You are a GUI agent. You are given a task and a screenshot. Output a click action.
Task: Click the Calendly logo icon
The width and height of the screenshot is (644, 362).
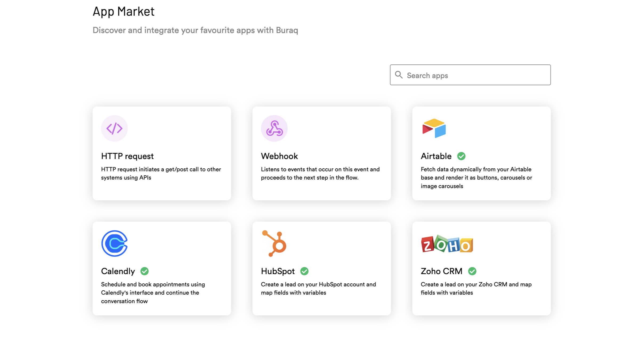(x=114, y=243)
